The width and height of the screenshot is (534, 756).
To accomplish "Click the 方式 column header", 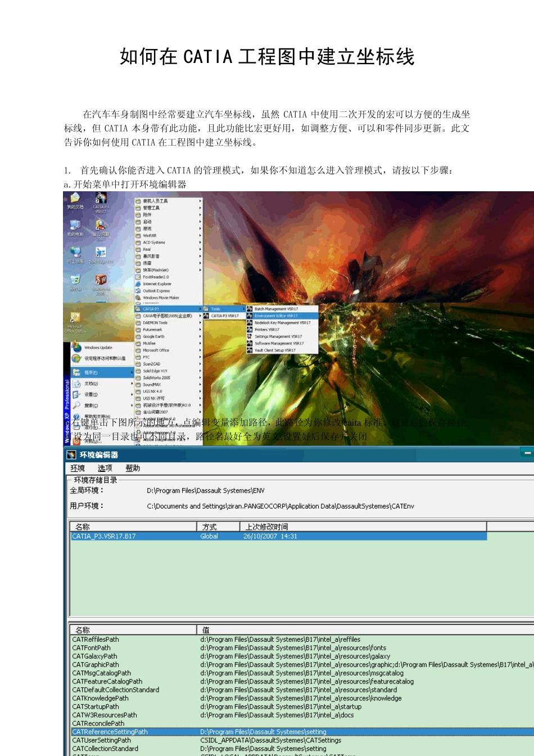I will 219,526.
